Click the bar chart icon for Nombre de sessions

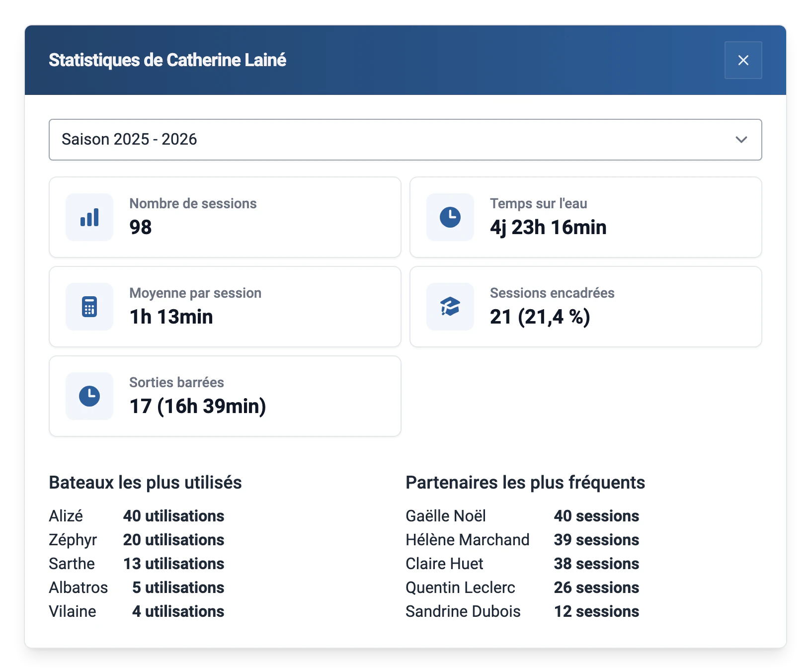(89, 217)
